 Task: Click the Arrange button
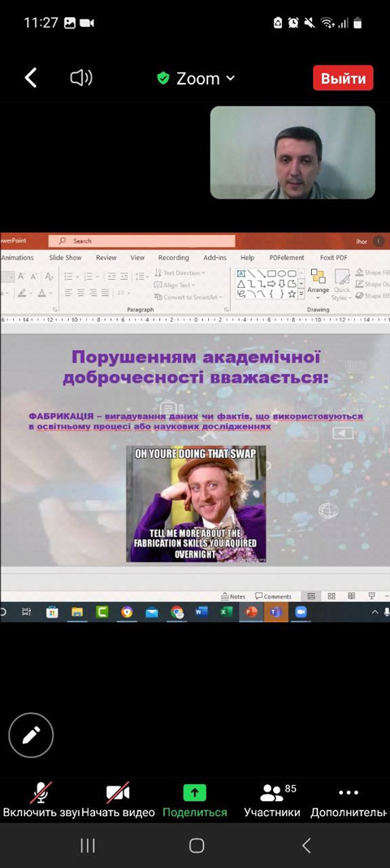click(318, 281)
